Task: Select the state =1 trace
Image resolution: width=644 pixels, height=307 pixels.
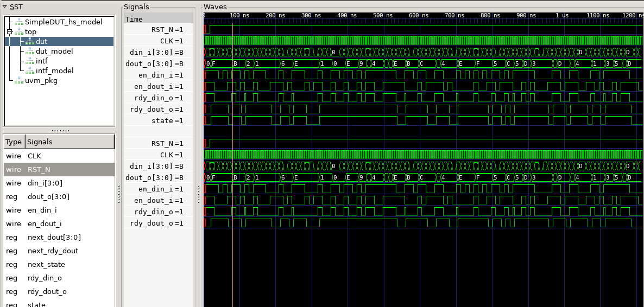Action: coord(159,120)
